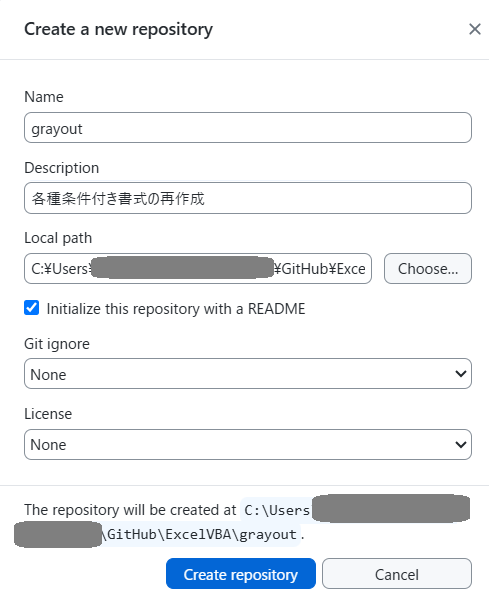Click the Local path label

pos(58,238)
